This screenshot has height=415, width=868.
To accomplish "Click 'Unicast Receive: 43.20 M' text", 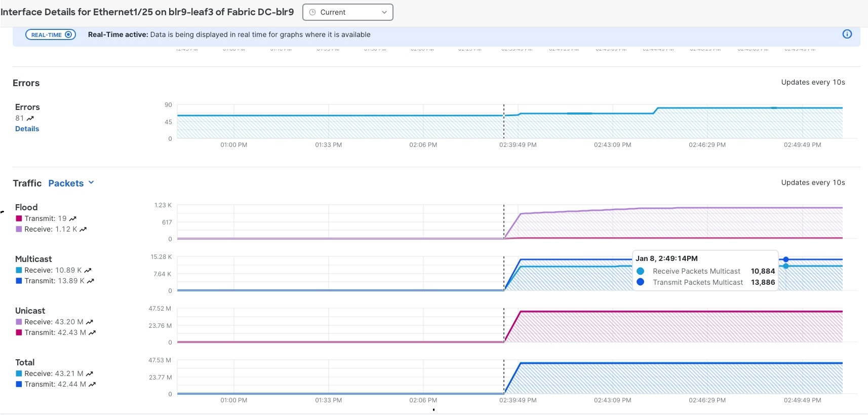I will pos(54,322).
